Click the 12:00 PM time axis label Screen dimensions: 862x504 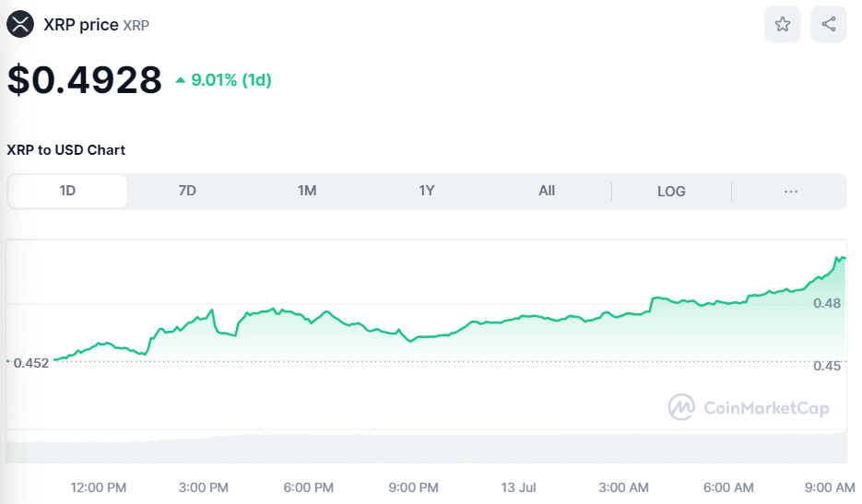pos(99,487)
